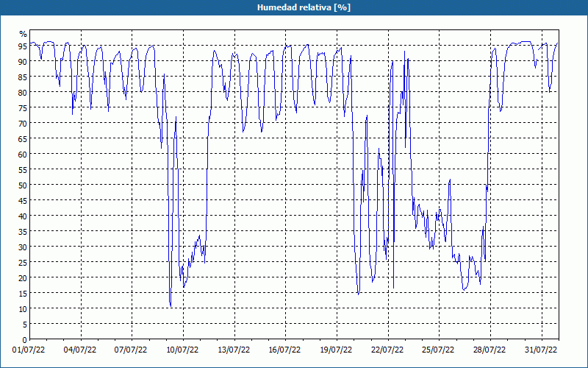Image resolution: width=588 pixels, height=368 pixels.
Task: Select the 10/07/22 date label
Action: pyautogui.click(x=182, y=350)
